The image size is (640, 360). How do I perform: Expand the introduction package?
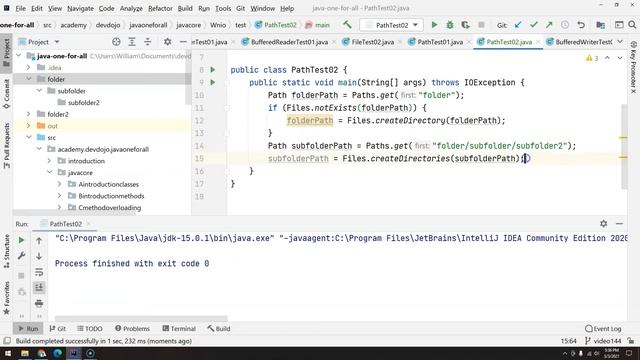point(49,161)
